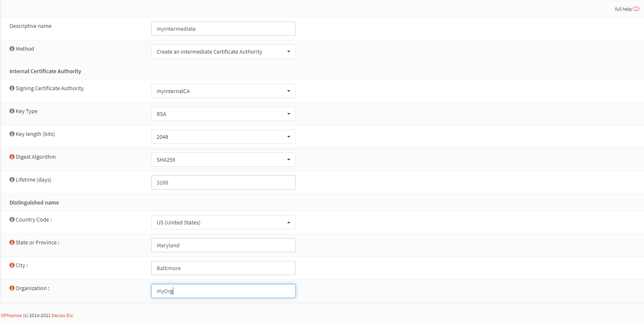Click the Lifetime (days) input field
The image size is (644, 325).
pyautogui.click(x=224, y=182)
